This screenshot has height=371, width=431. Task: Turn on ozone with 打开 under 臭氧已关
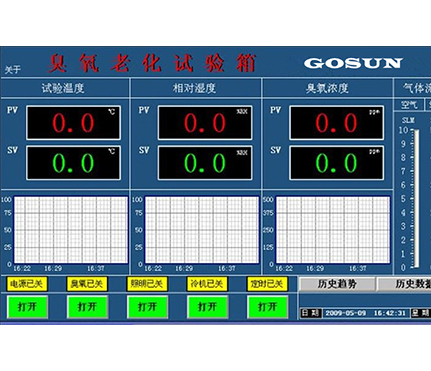pyautogui.click(x=87, y=307)
